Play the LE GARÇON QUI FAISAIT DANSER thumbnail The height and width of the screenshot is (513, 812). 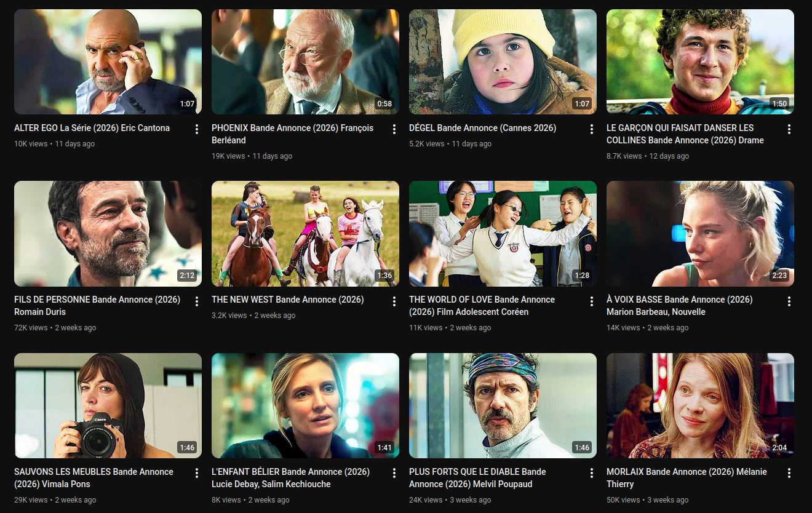(700, 62)
